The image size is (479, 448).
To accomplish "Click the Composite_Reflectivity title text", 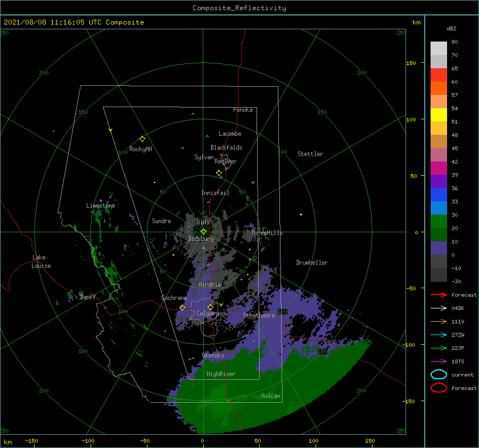I will (240, 8).
